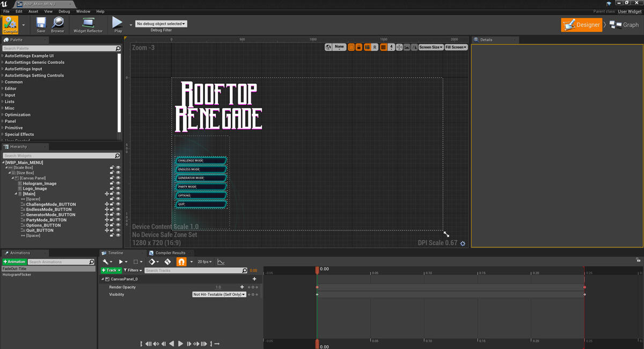Click the wrench actions icon in timeline
This screenshot has height=349, width=644.
coord(106,262)
